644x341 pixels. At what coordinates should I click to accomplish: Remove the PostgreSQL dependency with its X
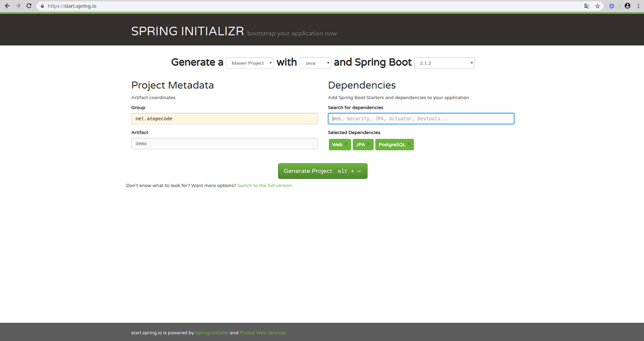(x=409, y=144)
